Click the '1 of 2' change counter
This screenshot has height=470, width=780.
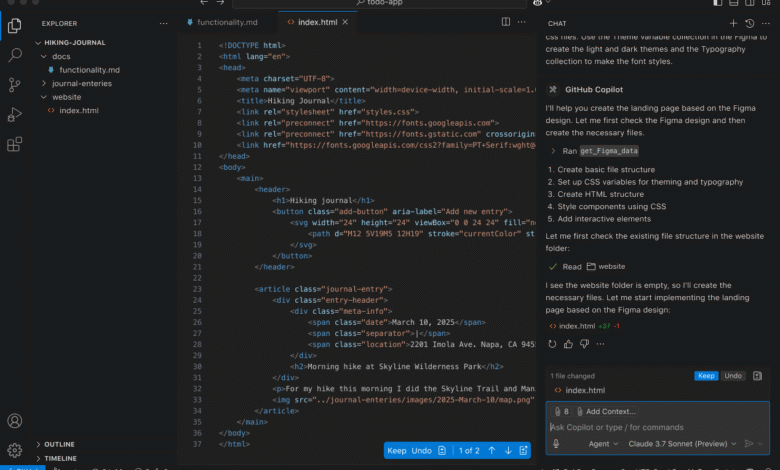click(469, 450)
